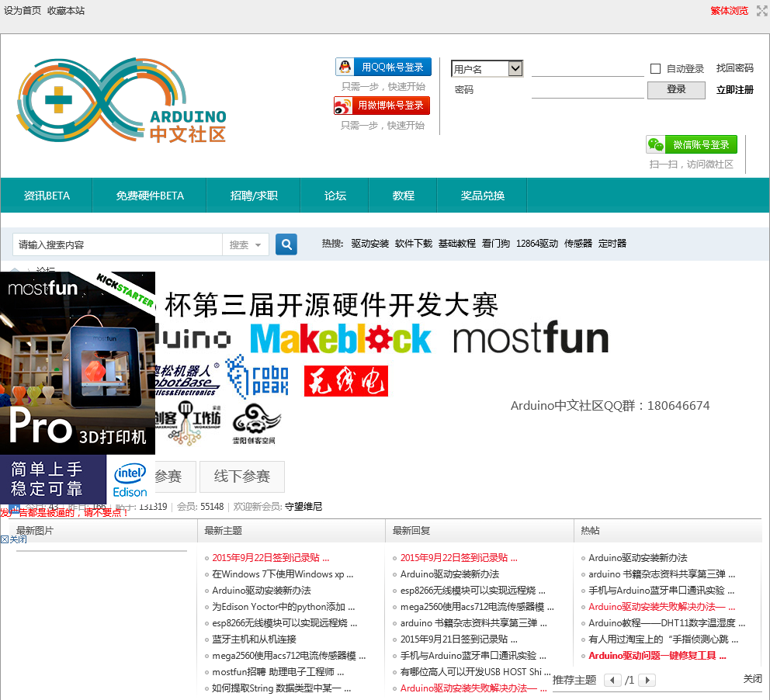Click 找回密码 link
The height and width of the screenshot is (700, 770).
click(x=734, y=68)
